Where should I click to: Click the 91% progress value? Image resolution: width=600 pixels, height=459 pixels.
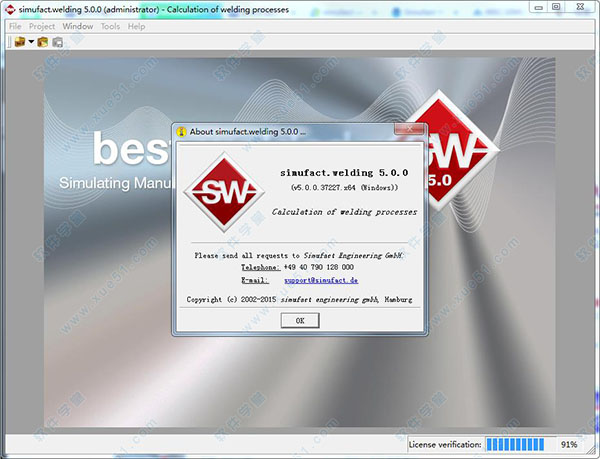[x=569, y=444]
